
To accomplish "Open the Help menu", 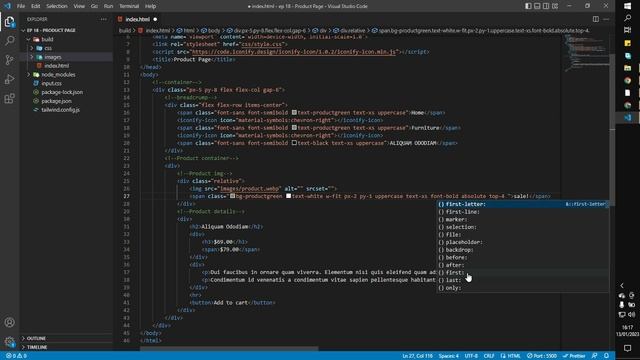I will coord(151,6).
